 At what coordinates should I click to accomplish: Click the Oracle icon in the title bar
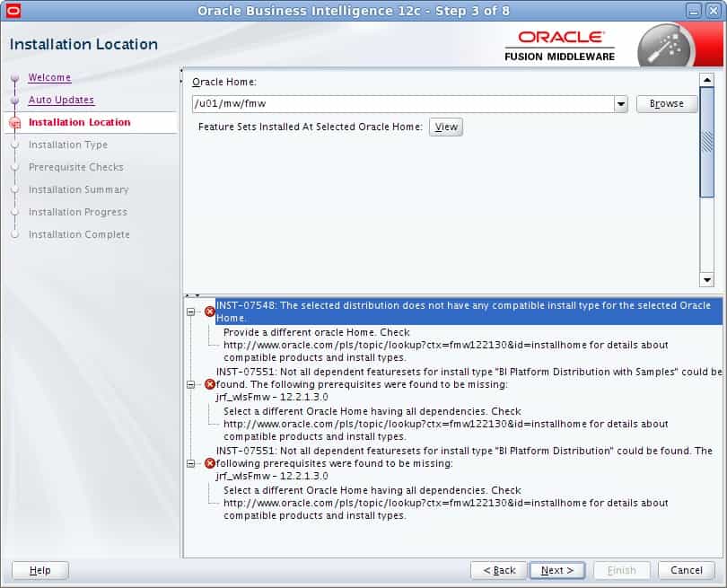click(13, 11)
